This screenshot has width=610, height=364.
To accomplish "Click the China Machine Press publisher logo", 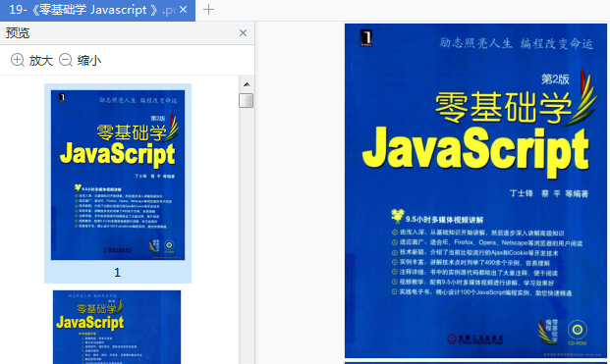I will pyautogui.click(x=475, y=339).
